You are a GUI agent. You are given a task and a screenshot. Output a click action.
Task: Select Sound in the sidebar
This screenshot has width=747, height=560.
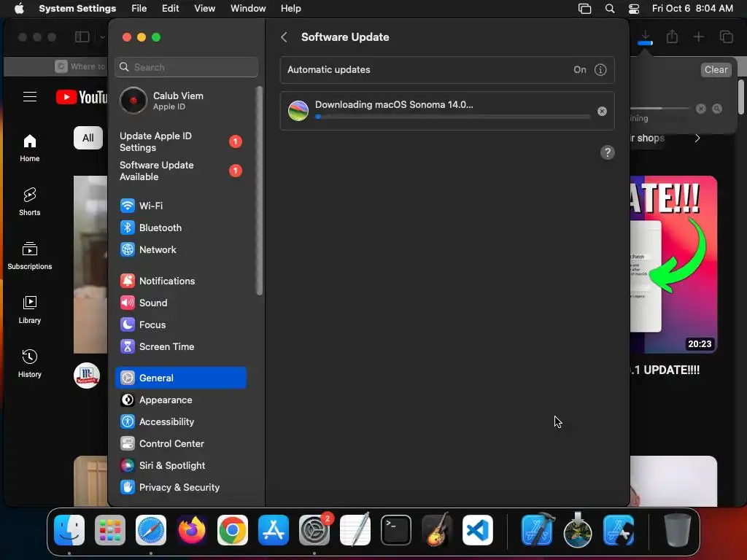[181, 303]
